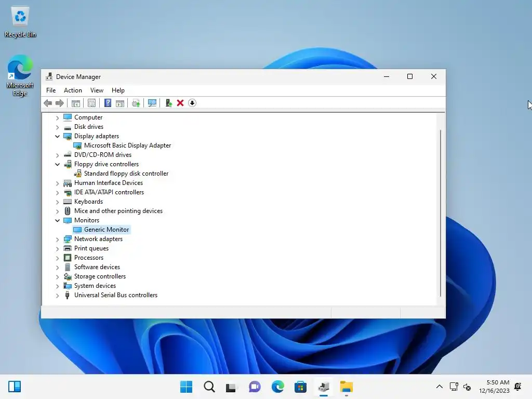532x399 pixels.
Task: Click the device tree vertical scrollbar
Action: coord(441,213)
